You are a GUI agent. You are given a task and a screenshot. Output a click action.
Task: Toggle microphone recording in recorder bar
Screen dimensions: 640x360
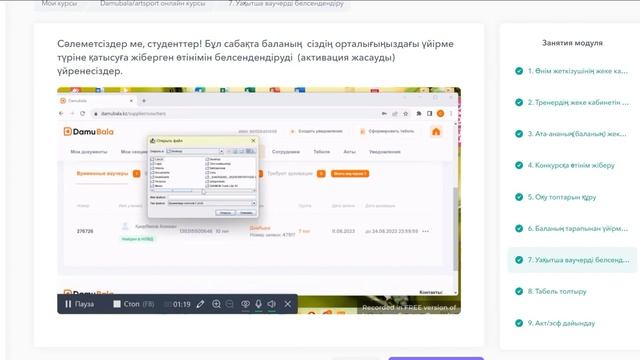pyautogui.click(x=258, y=304)
